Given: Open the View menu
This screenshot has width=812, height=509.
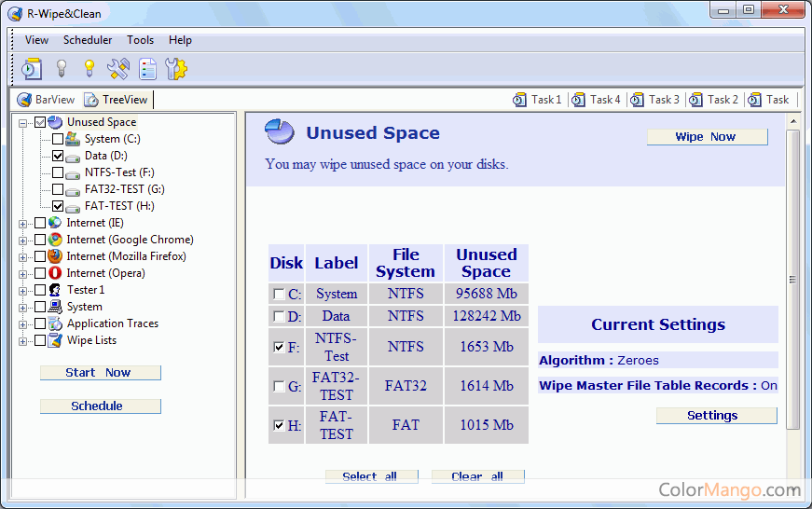Looking at the screenshot, I should pyautogui.click(x=36, y=40).
